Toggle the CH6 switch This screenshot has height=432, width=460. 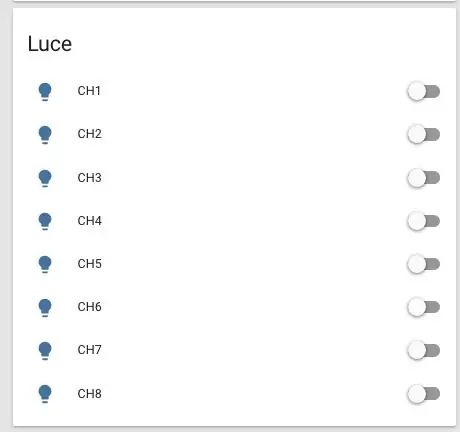pos(423,307)
